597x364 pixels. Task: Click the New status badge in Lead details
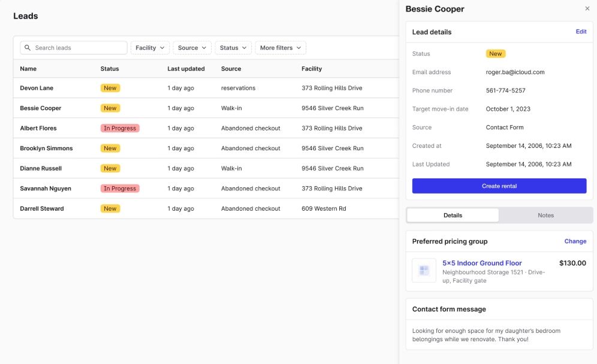point(495,54)
